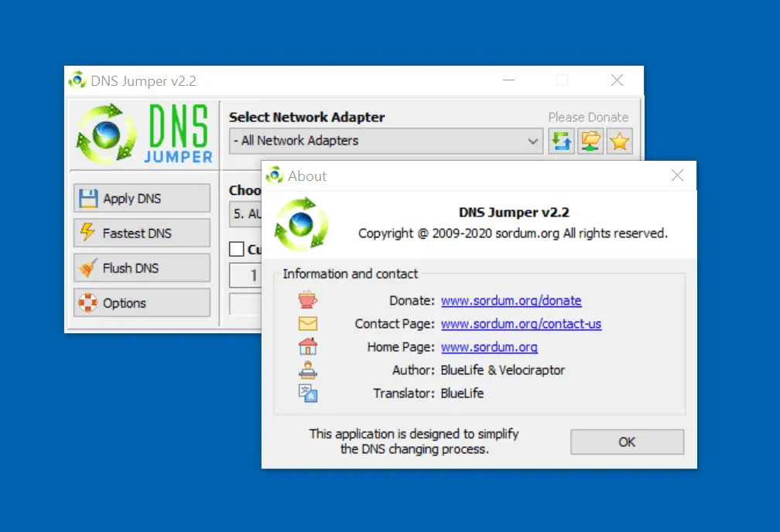Click the About title bar app icon

tap(275, 175)
